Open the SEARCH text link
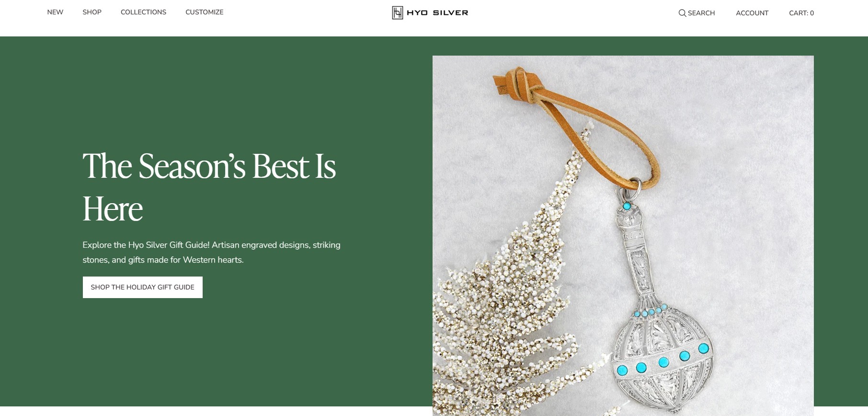868x416 pixels. coord(701,13)
